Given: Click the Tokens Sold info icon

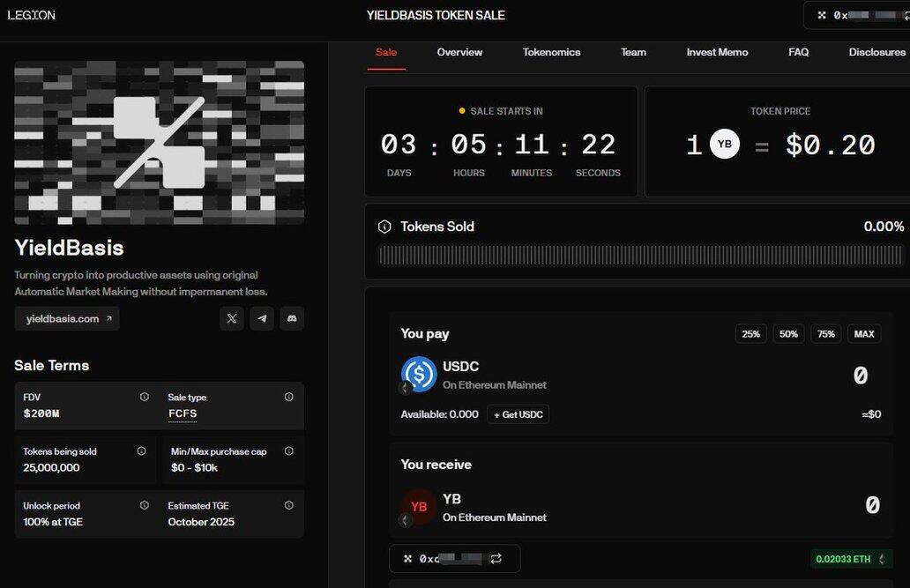Looking at the screenshot, I should [x=384, y=227].
